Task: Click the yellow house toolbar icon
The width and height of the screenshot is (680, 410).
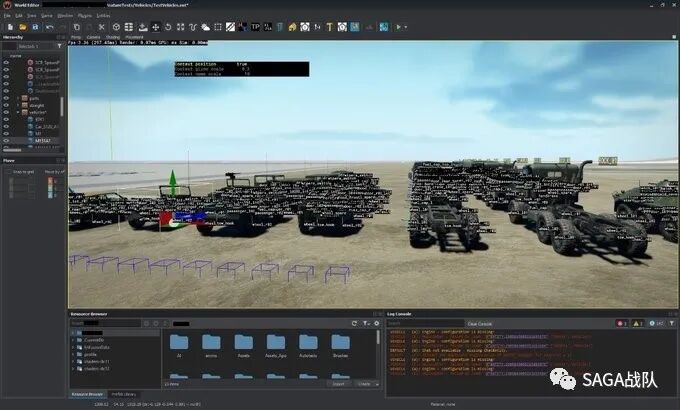Action: (292, 27)
